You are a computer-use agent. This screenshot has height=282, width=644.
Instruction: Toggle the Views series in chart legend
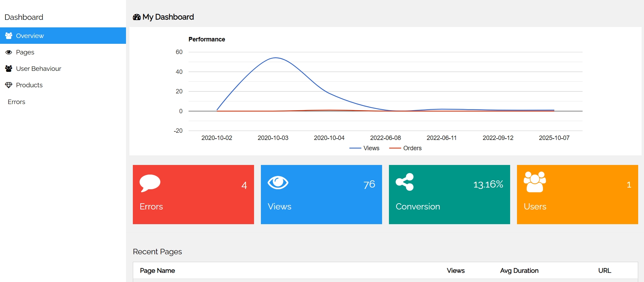point(364,148)
